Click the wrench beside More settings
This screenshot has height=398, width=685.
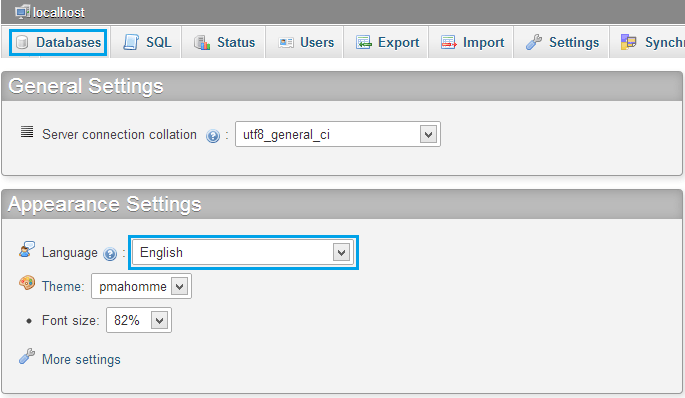[x=27, y=356]
